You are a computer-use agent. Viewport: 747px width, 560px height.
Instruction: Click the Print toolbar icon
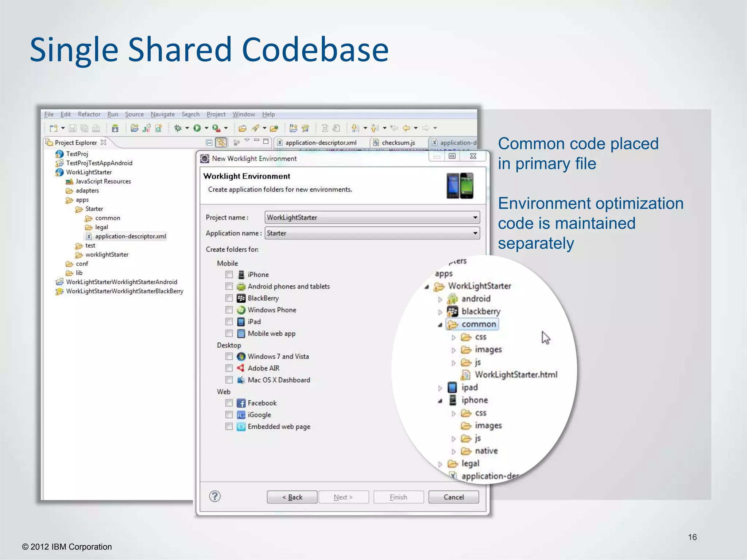tap(96, 128)
